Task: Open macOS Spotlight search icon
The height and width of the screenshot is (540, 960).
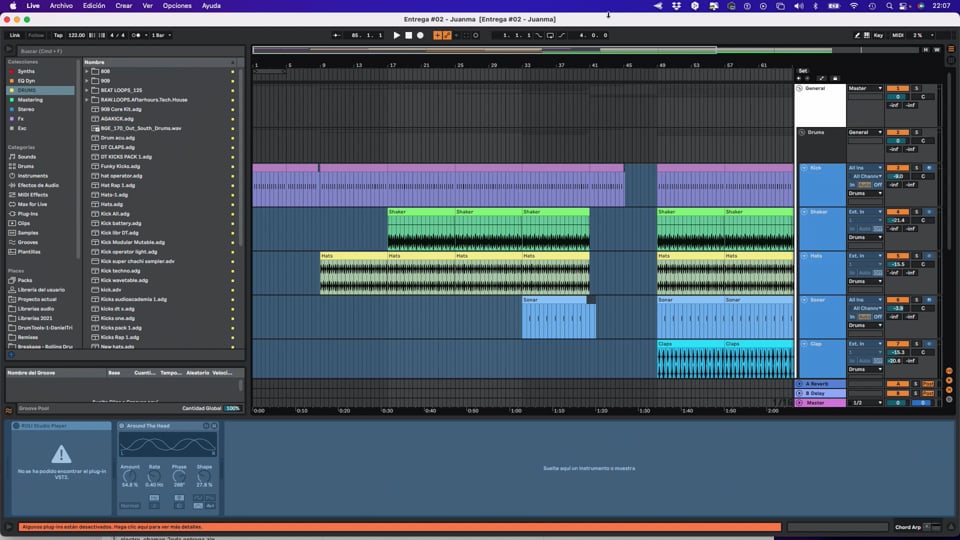Action: (x=889, y=6)
